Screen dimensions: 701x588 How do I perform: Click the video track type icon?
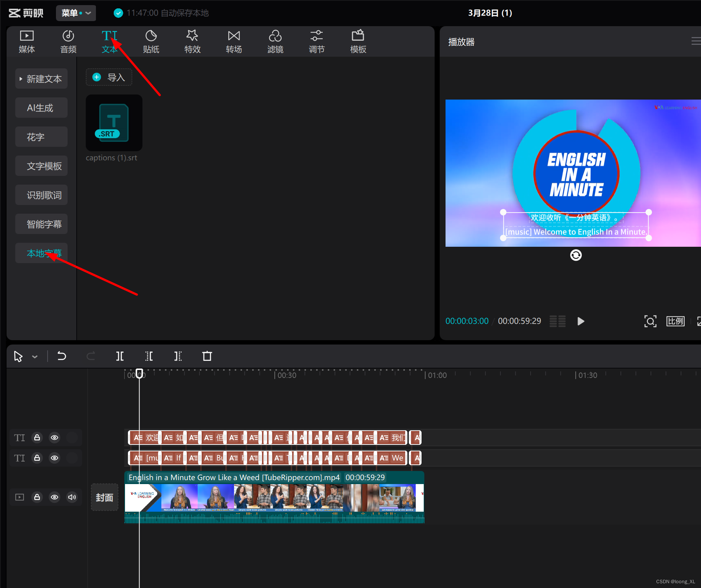point(20,497)
